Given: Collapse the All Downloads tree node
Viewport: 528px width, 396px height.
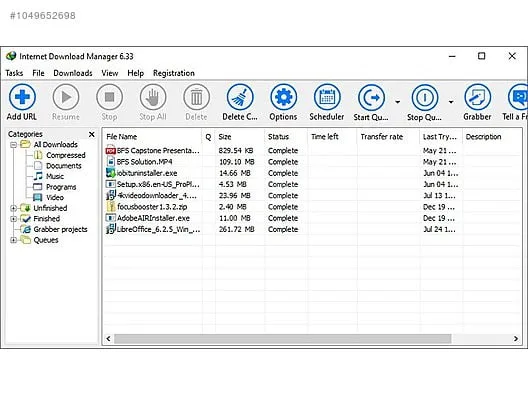Looking at the screenshot, I should pyautogui.click(x=13, y=145).
